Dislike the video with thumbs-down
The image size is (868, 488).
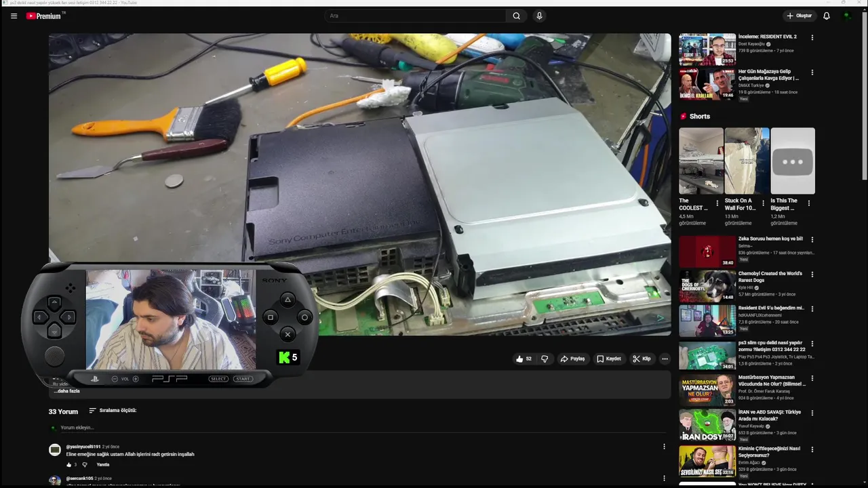[545, 359]
